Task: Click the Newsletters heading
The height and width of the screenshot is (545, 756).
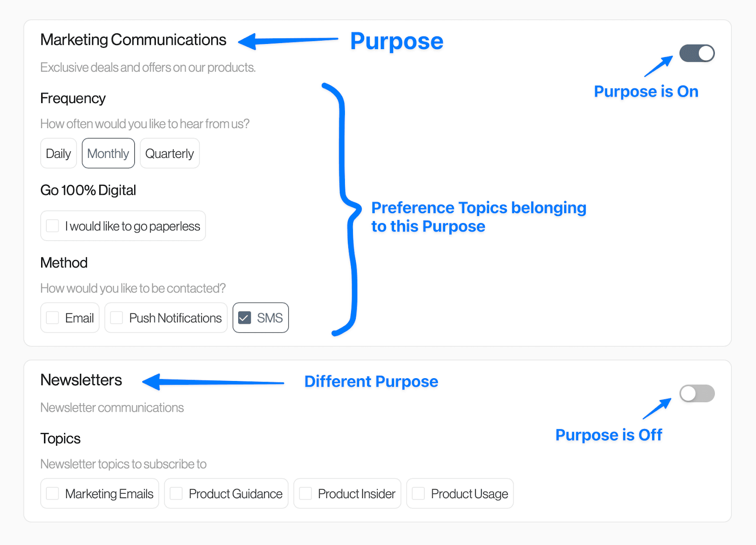Action: pyautogui.click(x=81, y=380)
